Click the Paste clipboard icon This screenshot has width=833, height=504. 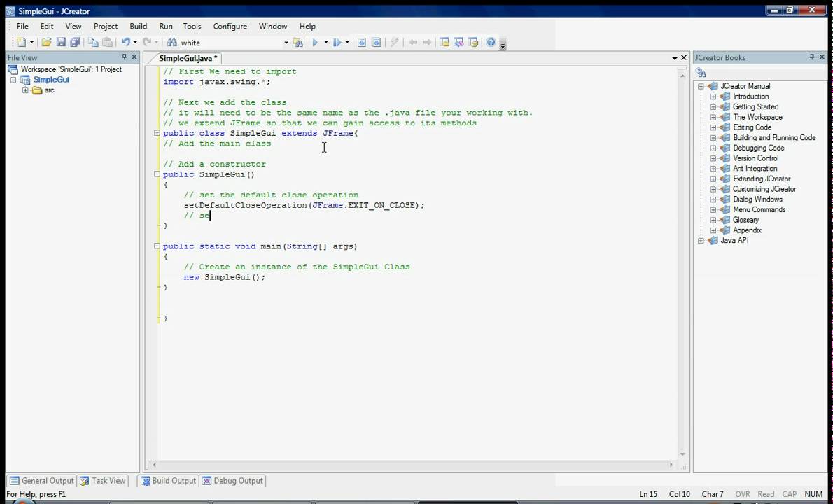point(107,43)
